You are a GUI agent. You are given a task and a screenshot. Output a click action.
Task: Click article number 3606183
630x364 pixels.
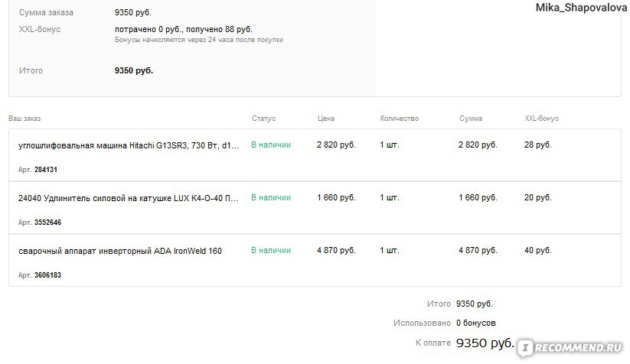[47, 275]
